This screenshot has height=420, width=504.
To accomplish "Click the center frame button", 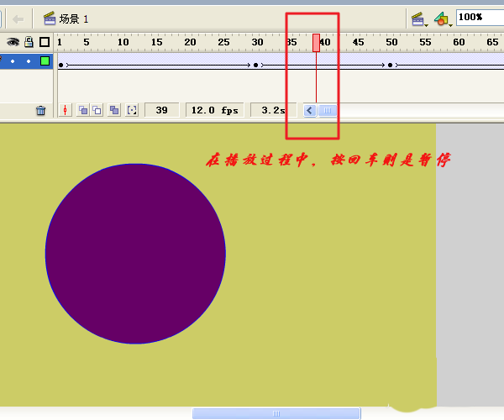I will coord(66,110).
